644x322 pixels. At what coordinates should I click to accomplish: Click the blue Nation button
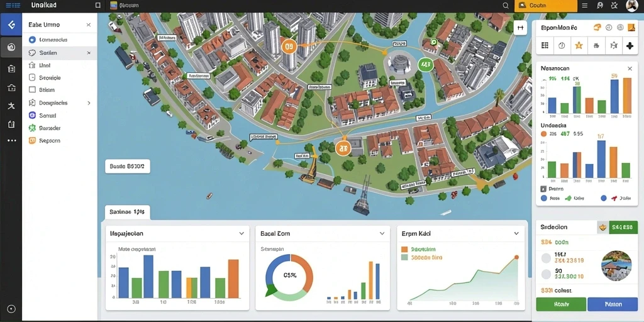point(613,304)
